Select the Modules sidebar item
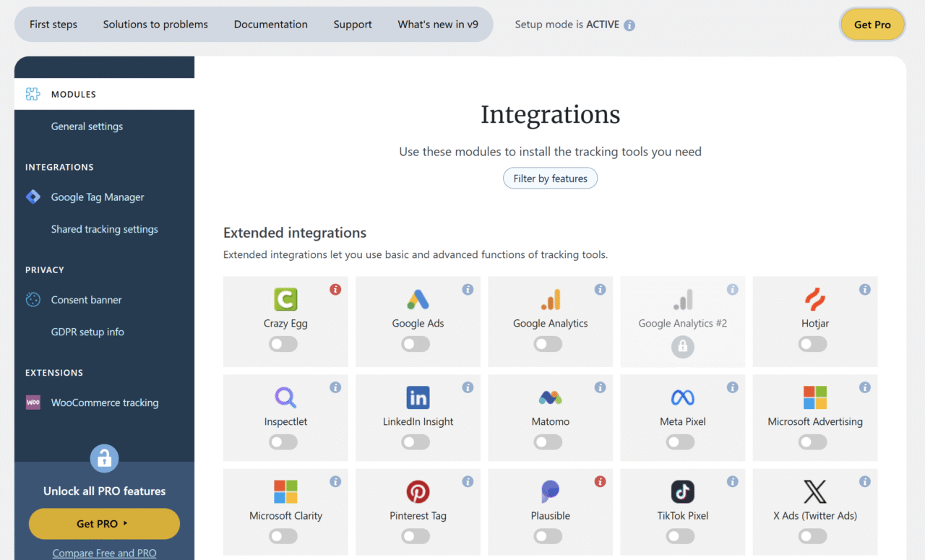Screen dimensions: 925x560 tap(104, 94)
